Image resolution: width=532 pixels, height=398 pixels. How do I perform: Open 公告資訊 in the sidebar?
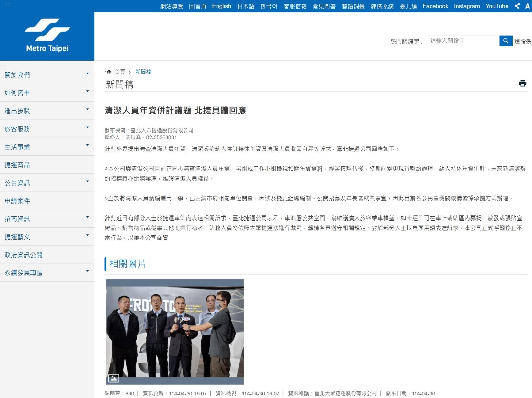point(17,183)
